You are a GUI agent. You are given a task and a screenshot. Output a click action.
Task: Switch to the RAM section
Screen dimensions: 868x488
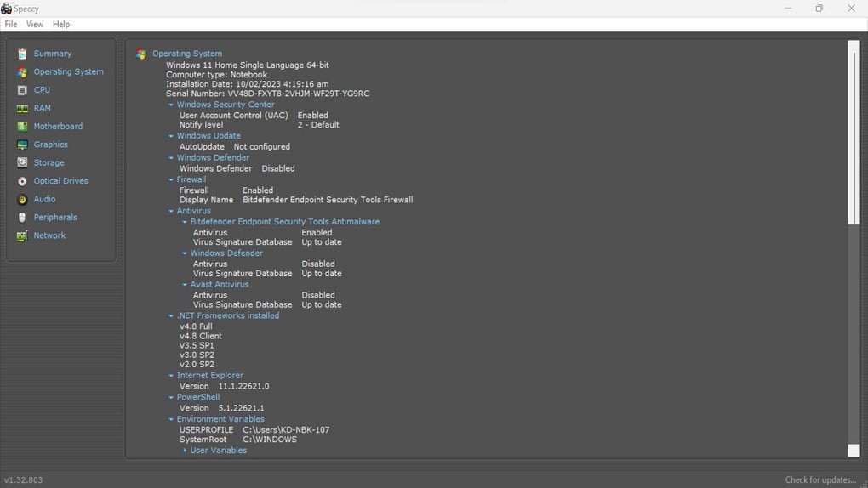pos(42,108)
